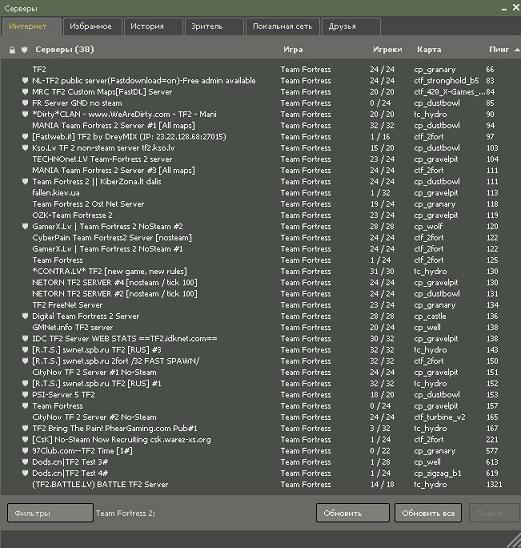Click shield icon beside FR Server GND
The height and width of the screenshot is (548, 521).
point(25,103)
